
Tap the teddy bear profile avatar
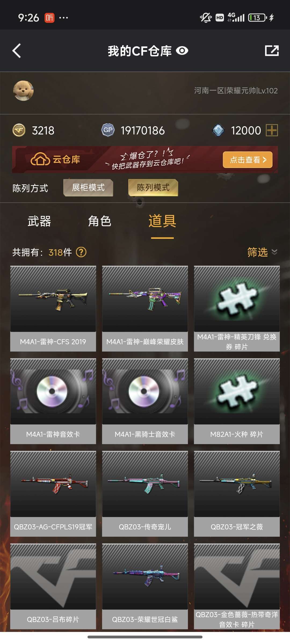pyautogui.click(x=23, y=91)
